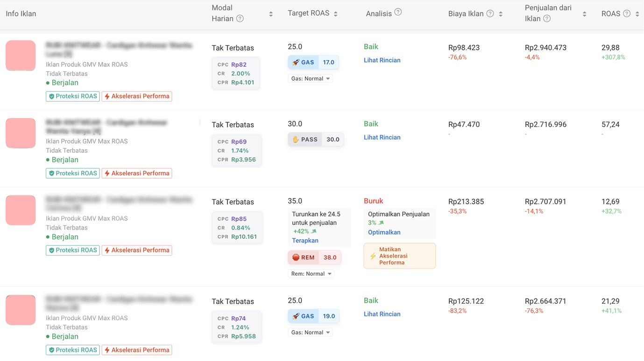Screen dimensions: 644x361
Task: Sort by Target ROAS arrows icon
Action: pos(335,14)
